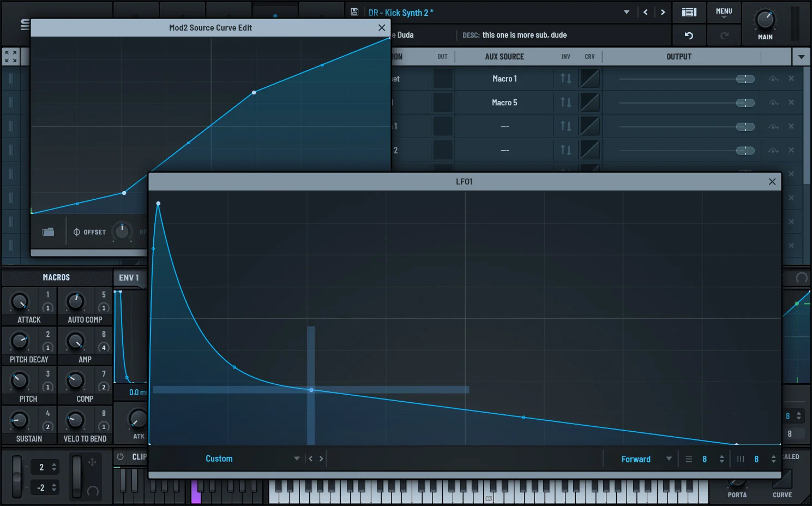
Task: Click the Macro 5 row curve shape icon
Action: point(590,103)
